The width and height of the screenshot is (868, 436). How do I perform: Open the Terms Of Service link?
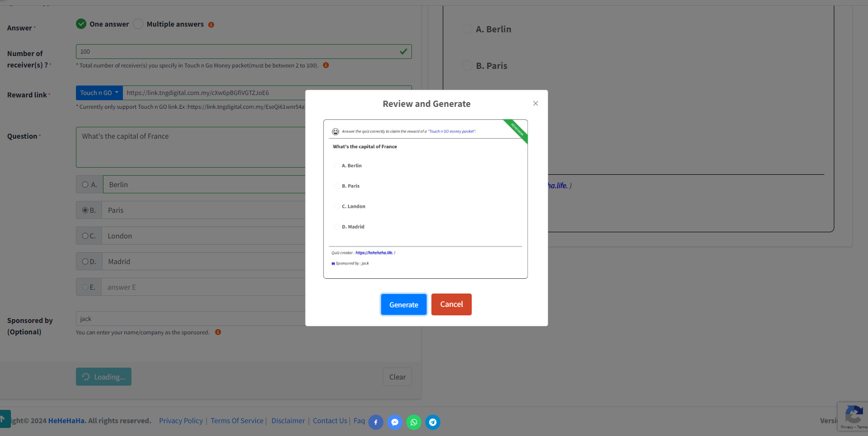point(237,421)
